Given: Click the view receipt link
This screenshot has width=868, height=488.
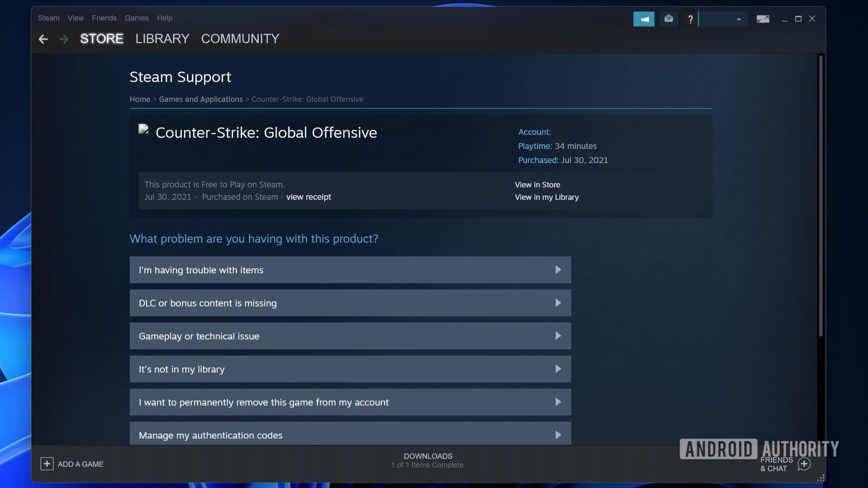Looking at the screenshot, I should coord(308,197).
